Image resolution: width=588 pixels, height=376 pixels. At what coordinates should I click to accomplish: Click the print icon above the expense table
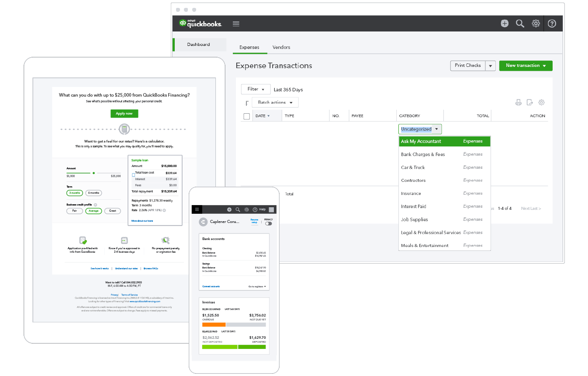tap(519, 102)
